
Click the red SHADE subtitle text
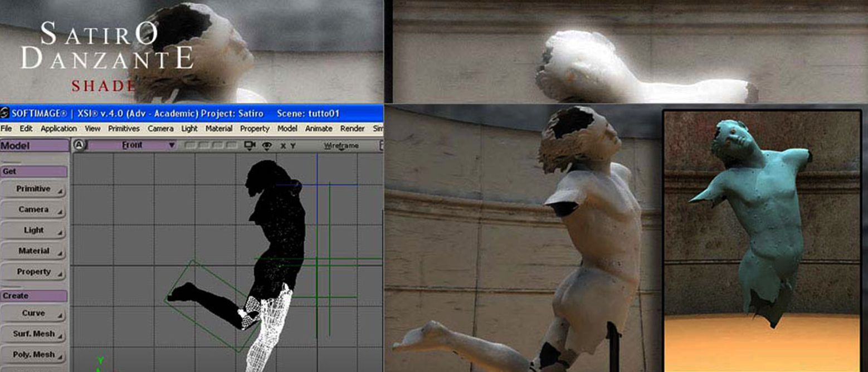coord(104,85)
